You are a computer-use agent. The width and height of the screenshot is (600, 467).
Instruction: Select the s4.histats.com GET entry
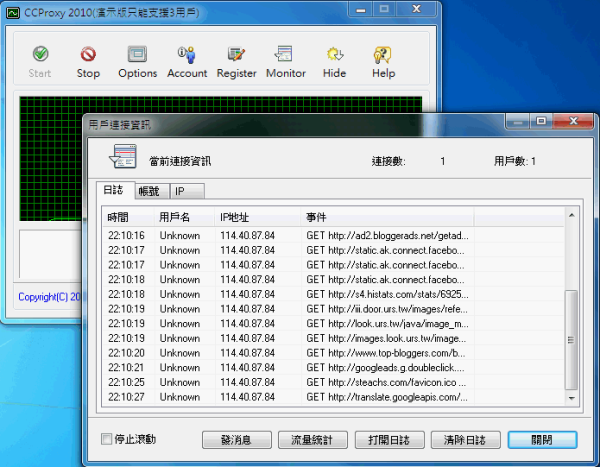(x=387, y=294)
